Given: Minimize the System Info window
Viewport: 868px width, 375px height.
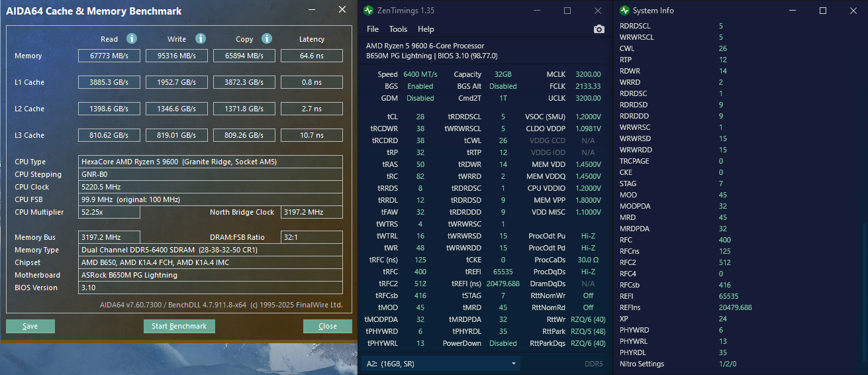Looking at the screenshot, I should [792, 11].
